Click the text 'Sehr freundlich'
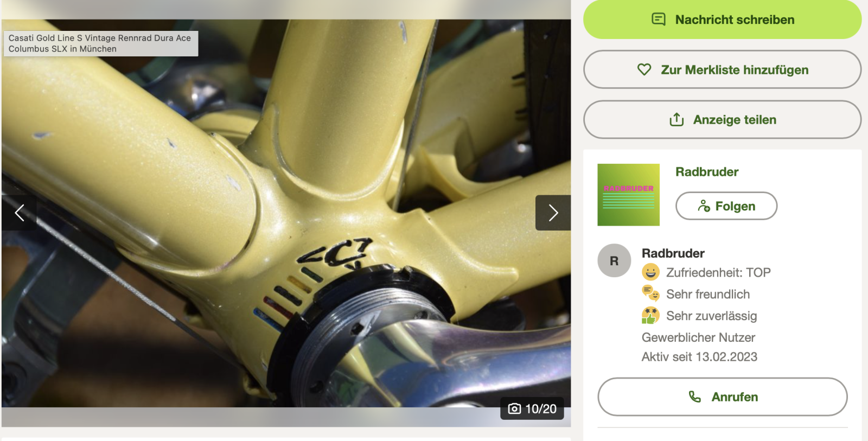This screenshot has height=441, width=868. click(x=708, y=294)
